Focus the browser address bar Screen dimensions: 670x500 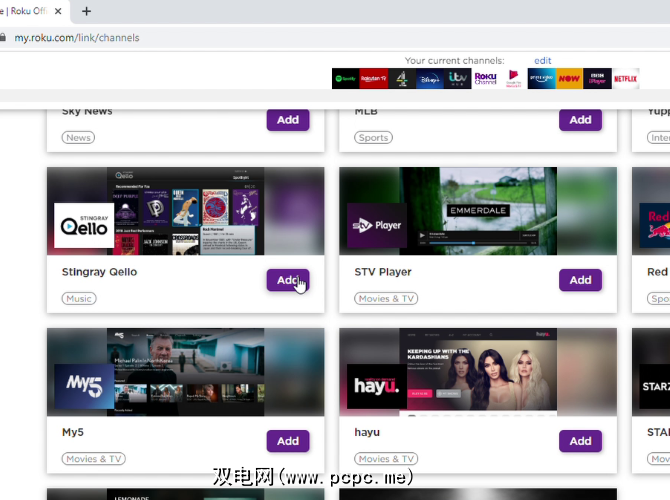[300, 38]
